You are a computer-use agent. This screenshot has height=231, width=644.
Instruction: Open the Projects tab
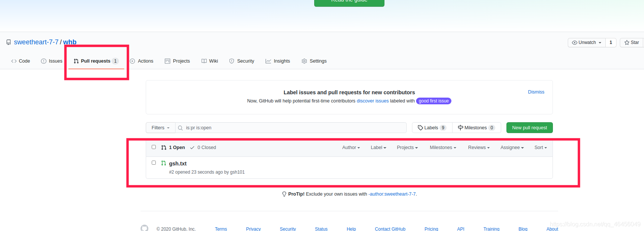(x=177, y=61)
